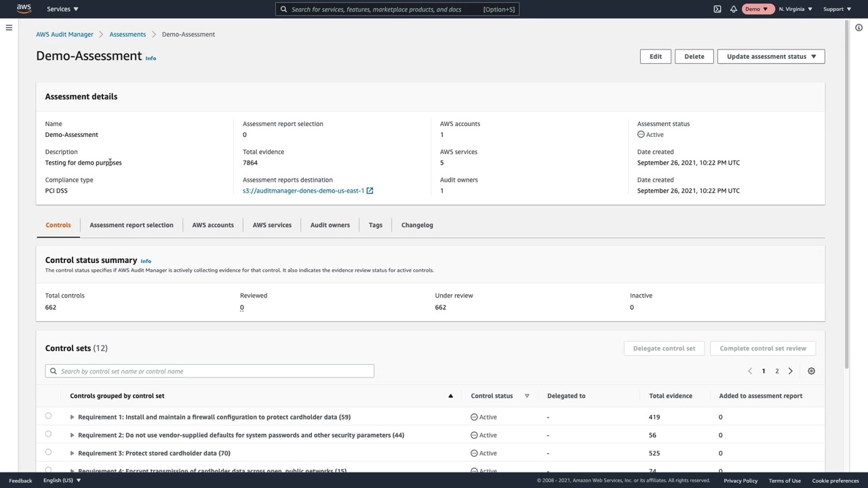Go to next page of control sets

click(x=790, y=371)
